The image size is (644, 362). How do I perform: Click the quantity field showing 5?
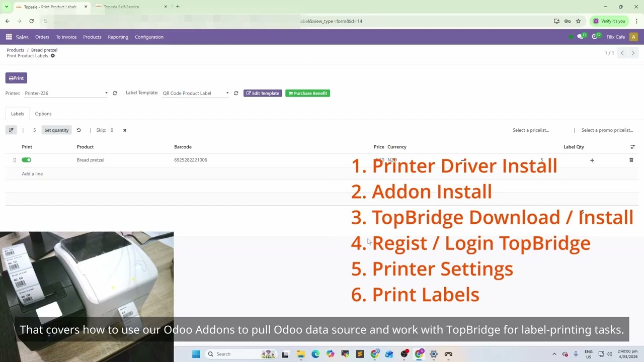[34, 130]
